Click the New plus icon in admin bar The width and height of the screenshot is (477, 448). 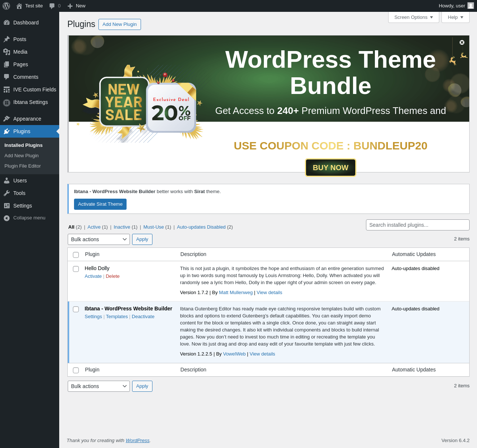coord(70,6)
